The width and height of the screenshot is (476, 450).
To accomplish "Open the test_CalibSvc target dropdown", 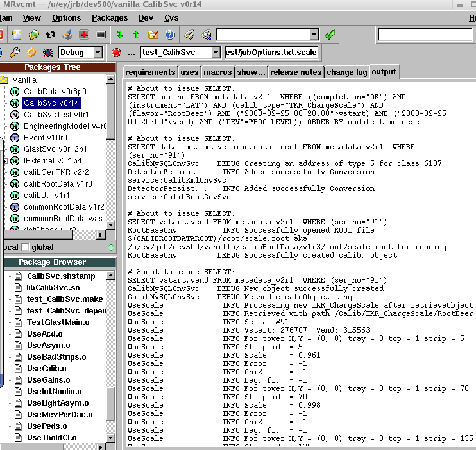I will [215, 53].
